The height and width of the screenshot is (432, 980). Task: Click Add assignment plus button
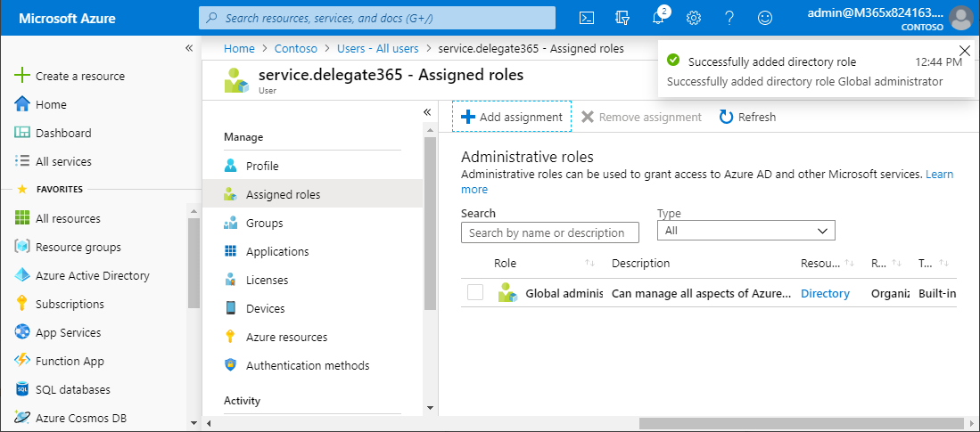(512, 117)
